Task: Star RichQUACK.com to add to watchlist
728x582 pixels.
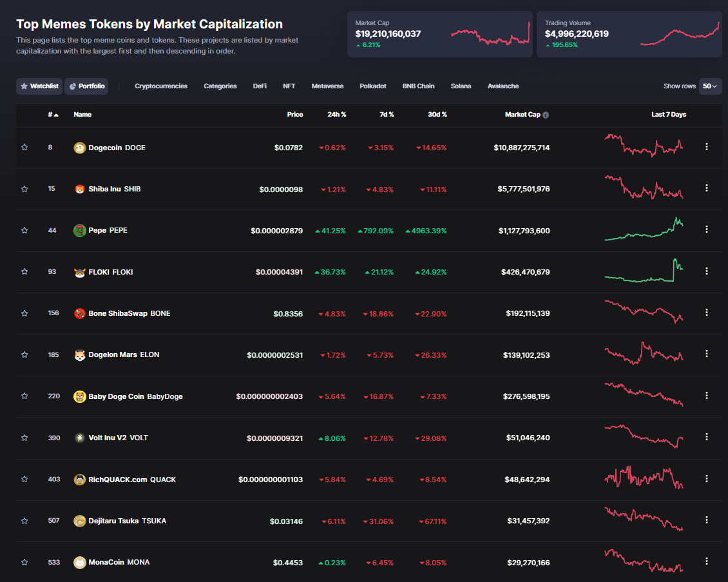Action: coord(24,480)
